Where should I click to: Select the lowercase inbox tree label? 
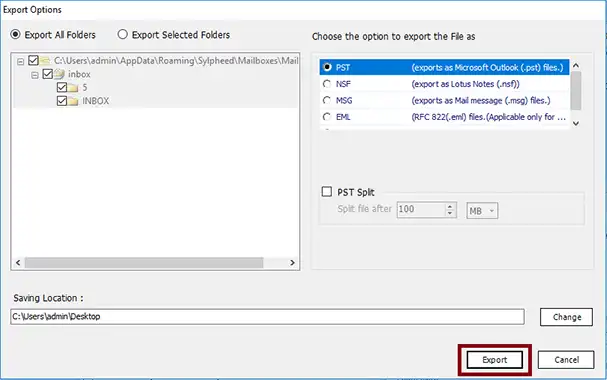(79, 74)
